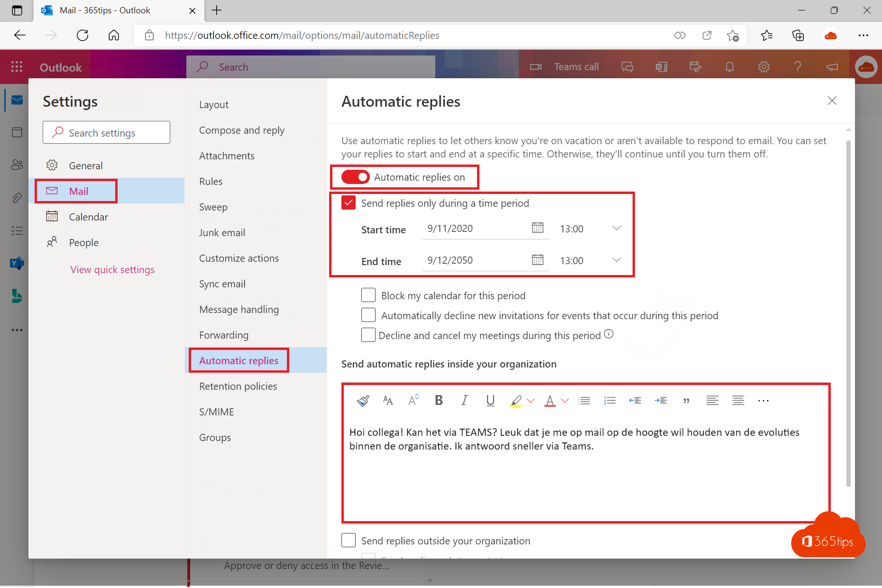The height and width of the screenshot is (588, 882).
Task: Open Start time calendar picker
Action: [x=538, y=228]
